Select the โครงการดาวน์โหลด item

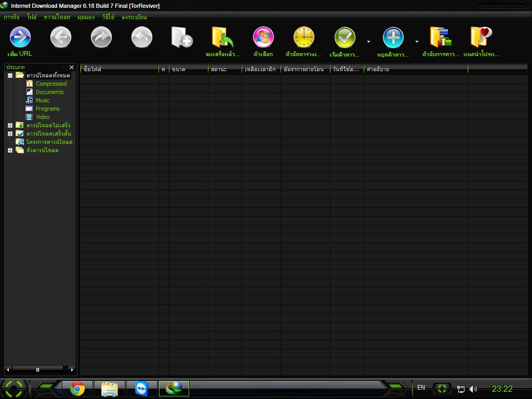click(49, 142)
